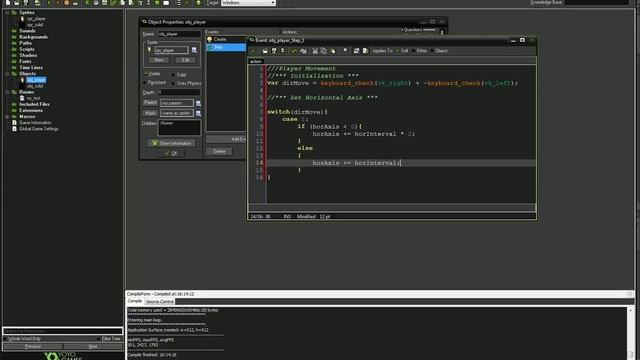Enable the Persistent checkbox

coord(145,82)
